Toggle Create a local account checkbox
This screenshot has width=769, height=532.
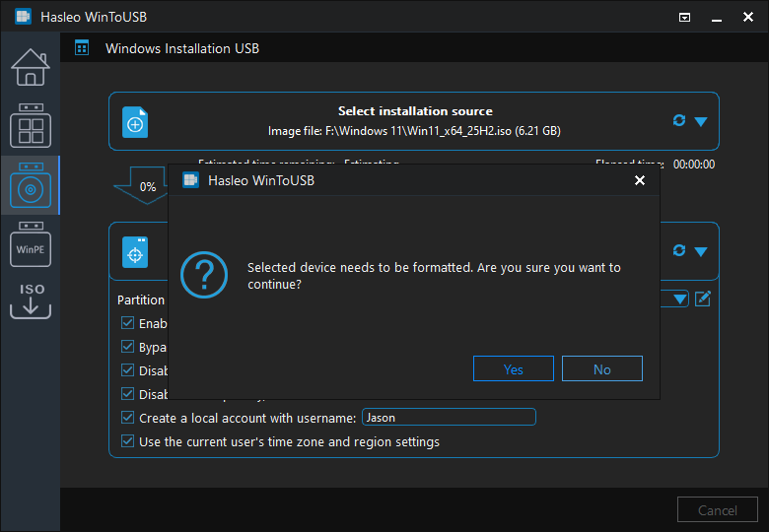click(x=127, y=418)
